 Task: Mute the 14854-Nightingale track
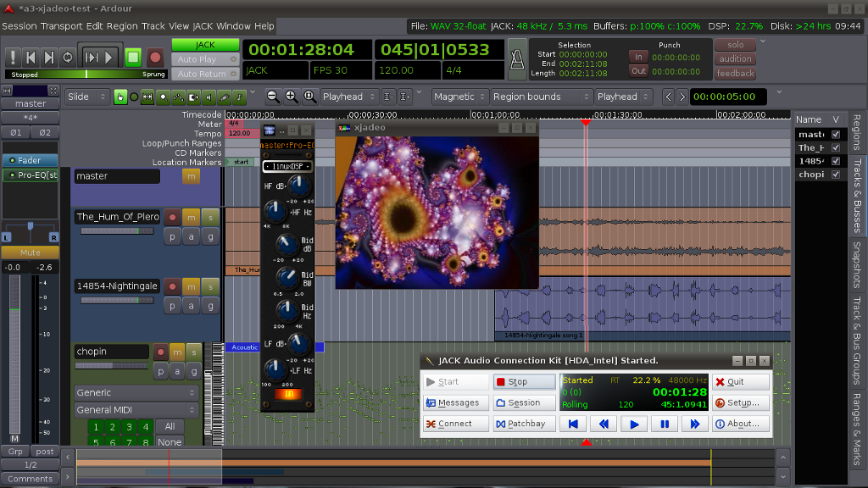tap(191, 286)
